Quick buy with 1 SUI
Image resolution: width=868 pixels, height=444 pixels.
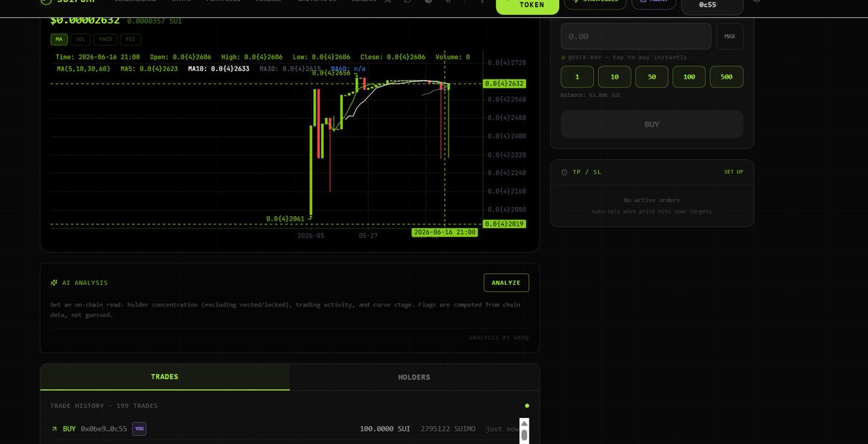pyautogui.click(x=577, y=77)
